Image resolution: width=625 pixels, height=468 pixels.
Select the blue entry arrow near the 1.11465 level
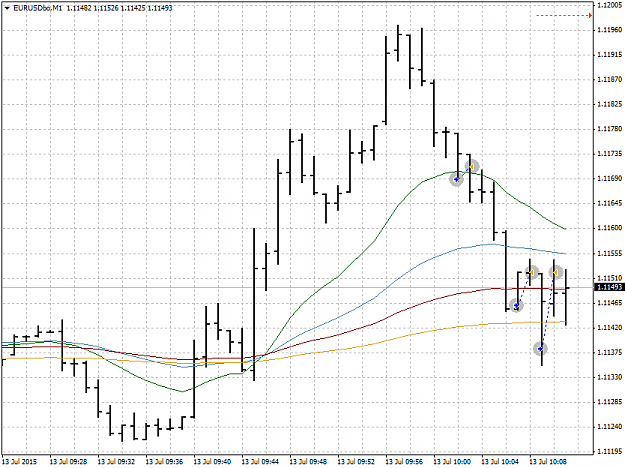click(517, 306)
